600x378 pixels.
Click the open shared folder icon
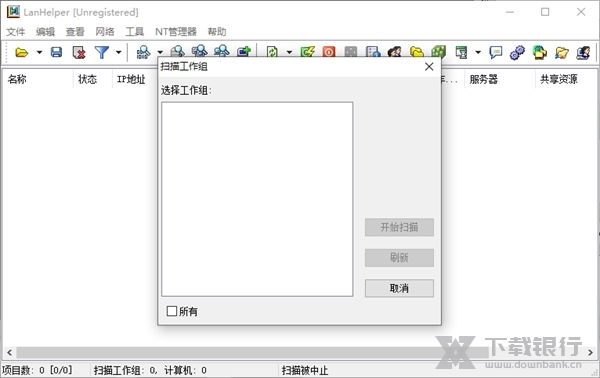[562, 52]
